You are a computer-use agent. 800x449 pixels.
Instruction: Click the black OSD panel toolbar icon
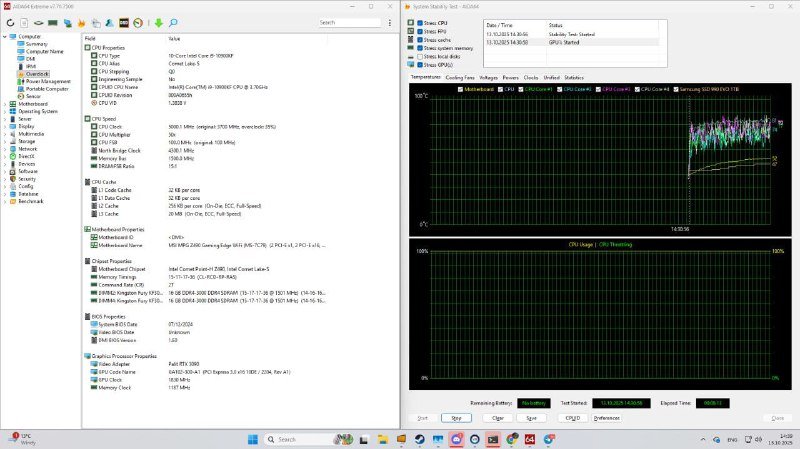124,23
